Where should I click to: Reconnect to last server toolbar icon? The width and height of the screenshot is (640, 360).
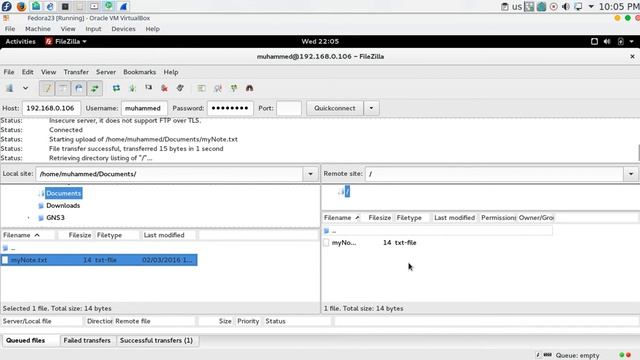[180, 88]
